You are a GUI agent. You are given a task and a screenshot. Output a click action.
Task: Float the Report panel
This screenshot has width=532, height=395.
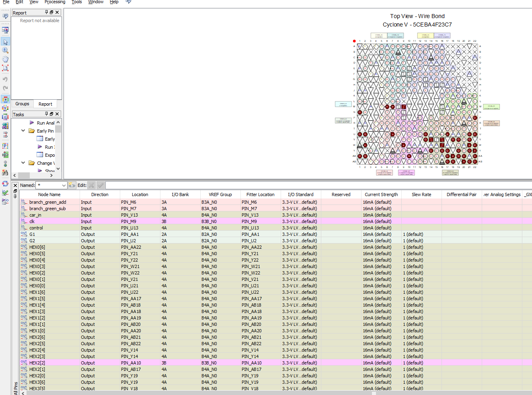point(51,12)
